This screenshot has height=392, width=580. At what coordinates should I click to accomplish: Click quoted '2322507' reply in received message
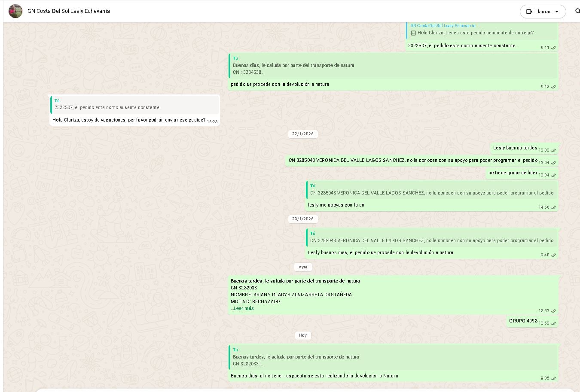135,104
